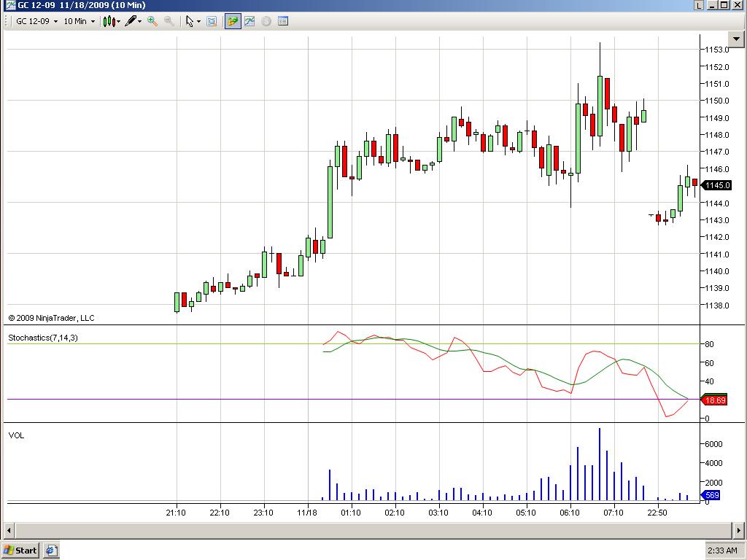Open the indicators chart icon
Image resolution: width=747 pixels, height=560 pixels.
tap(249, 21)
